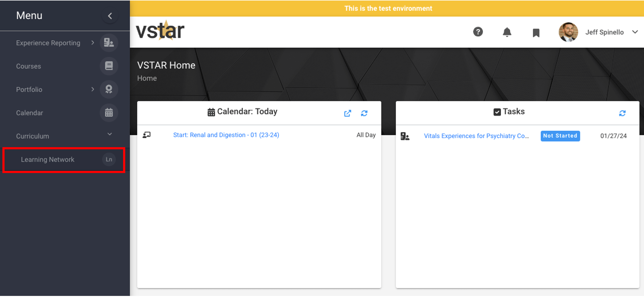Image resolution: width=644 pixels, height=297 pixels.
Task: Expand the Experience Reporting submenu arrow
Action: pos(93,43)
